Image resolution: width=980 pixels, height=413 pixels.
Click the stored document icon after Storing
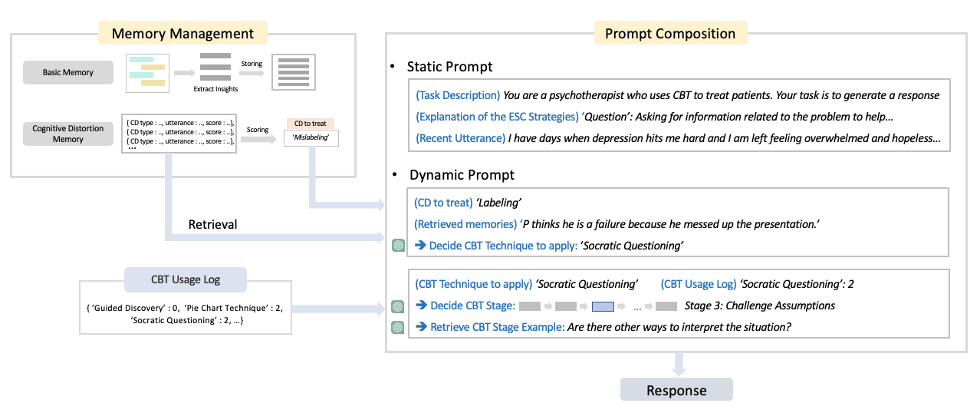[x=294, y=72]
